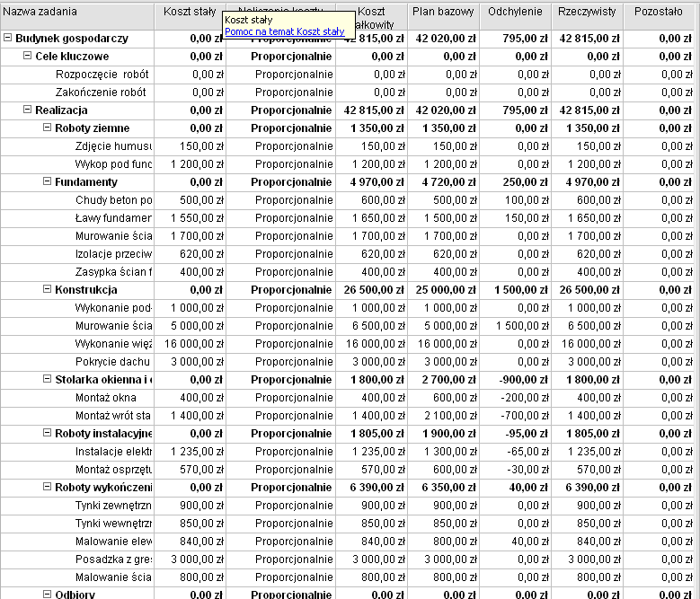Select the Koszt całkowity cell 4 970,00 zł
Image resolution: width=700 pixels, height=599 pixels.
coord(371,182)
